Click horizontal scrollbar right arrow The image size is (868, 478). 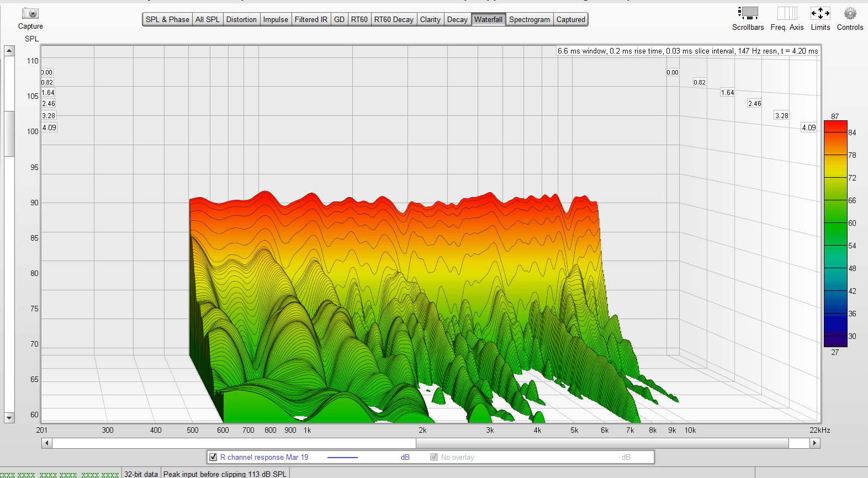click(x=814, y=443)
